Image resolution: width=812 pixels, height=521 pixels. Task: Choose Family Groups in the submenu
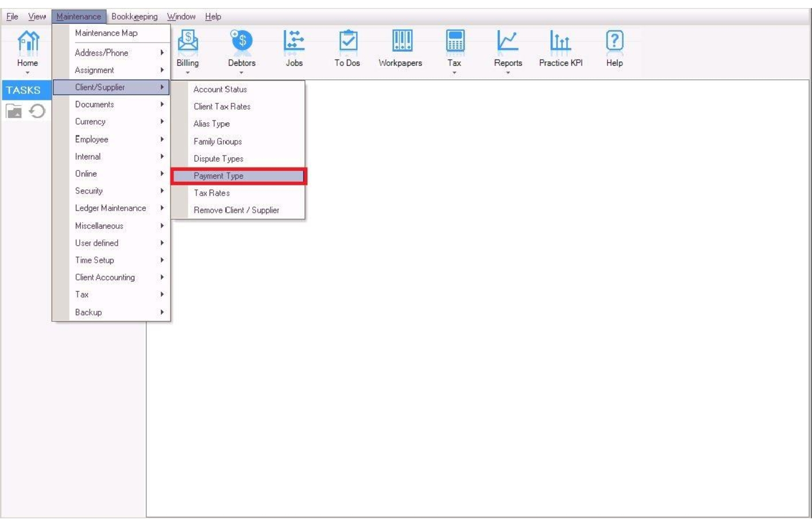pos(218,142)
